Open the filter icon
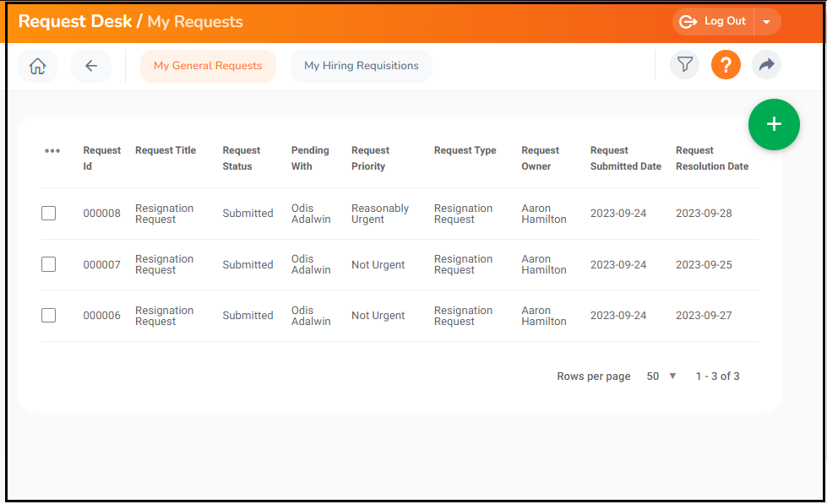Image resolution: width=827 pixels, height=504 pixels. [x=685, y=64]
